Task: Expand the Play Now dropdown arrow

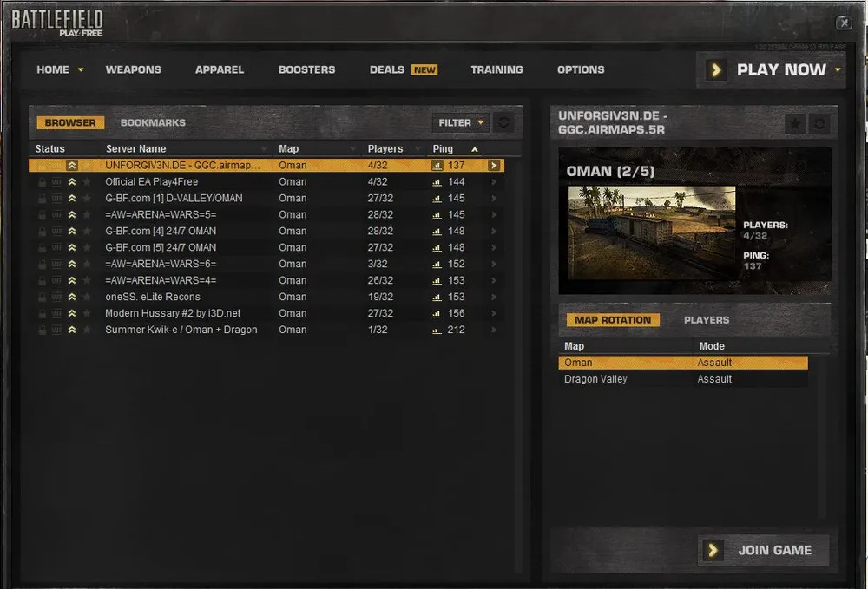Action: pos(838,69)
